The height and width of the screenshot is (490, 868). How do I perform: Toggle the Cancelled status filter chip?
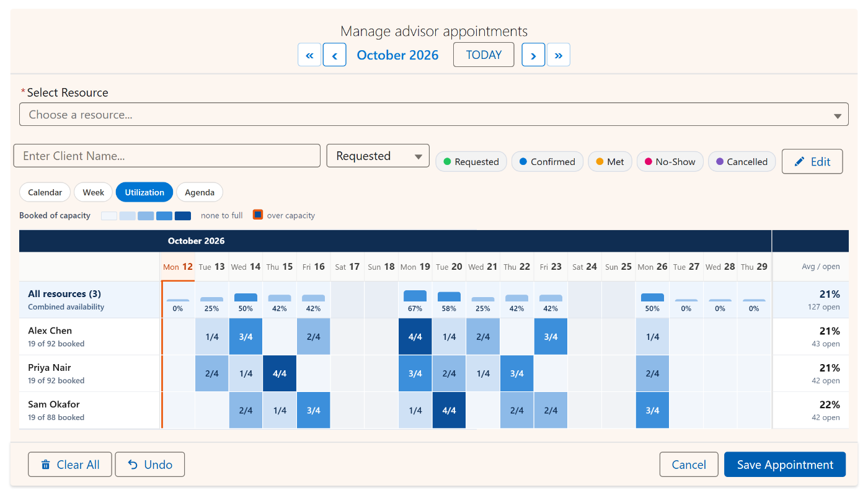click(x=742, y=162)
